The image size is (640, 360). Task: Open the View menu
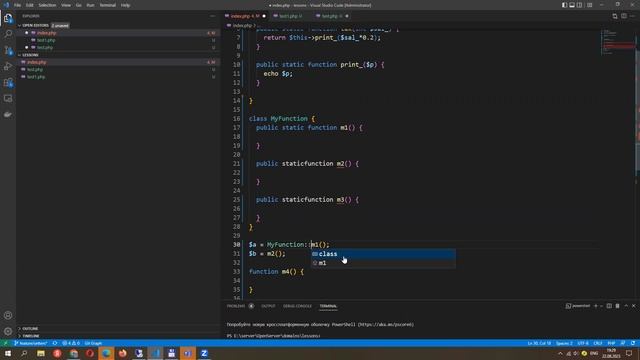66,5
